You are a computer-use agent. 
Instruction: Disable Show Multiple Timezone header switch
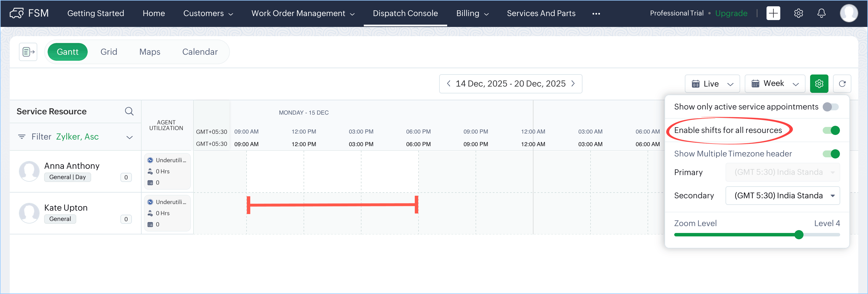[x=831, y=154]
